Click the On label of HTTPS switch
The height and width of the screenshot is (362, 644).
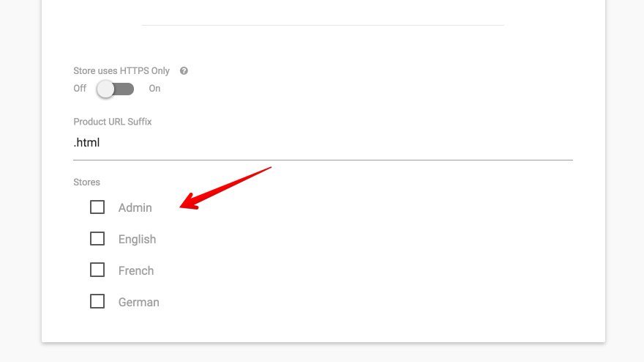(154, 89)
